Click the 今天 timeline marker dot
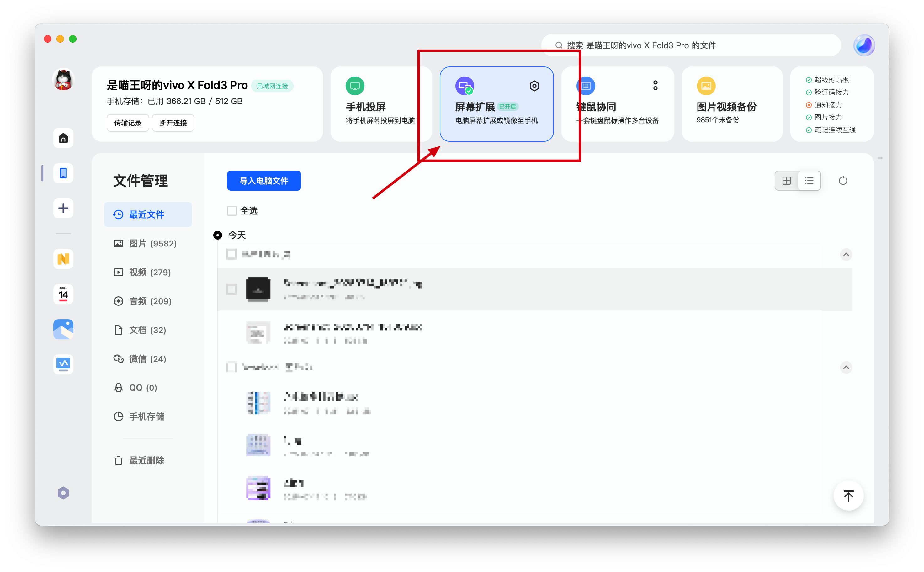Screen dimensions: 924x572 coord(218,235)
